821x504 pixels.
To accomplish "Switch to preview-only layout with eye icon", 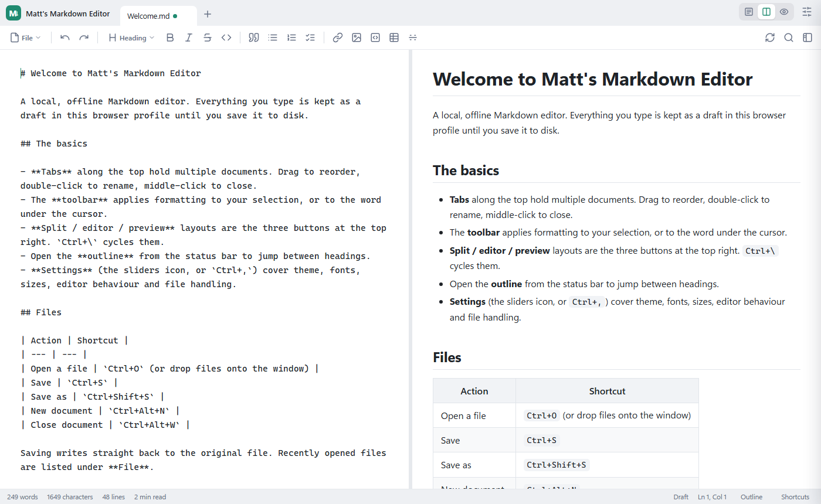I will coord(784,12).
